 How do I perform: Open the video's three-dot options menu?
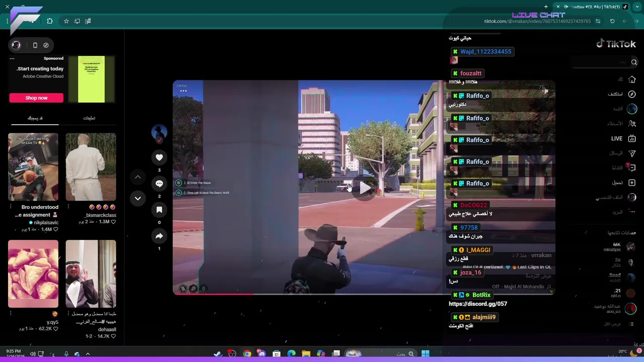coord(183,91)
